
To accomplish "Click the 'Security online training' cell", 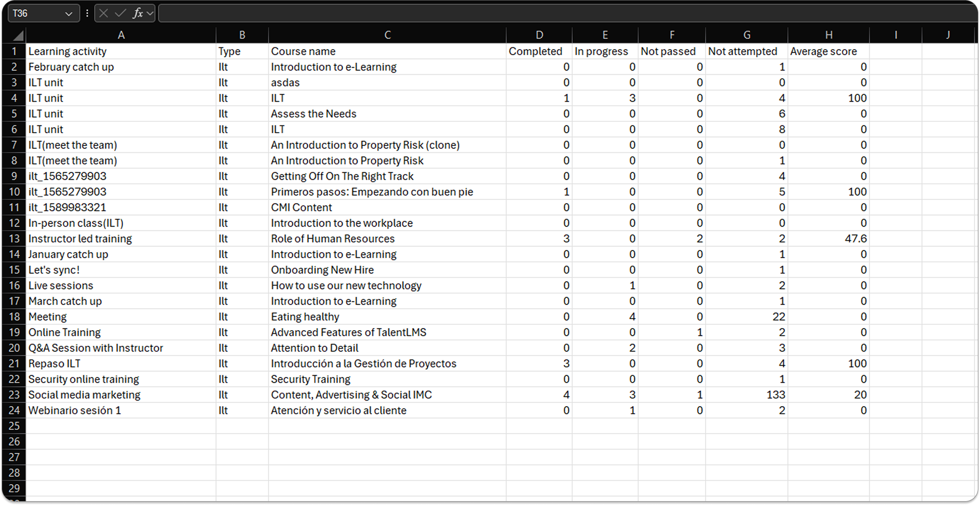I will [121, 379].
